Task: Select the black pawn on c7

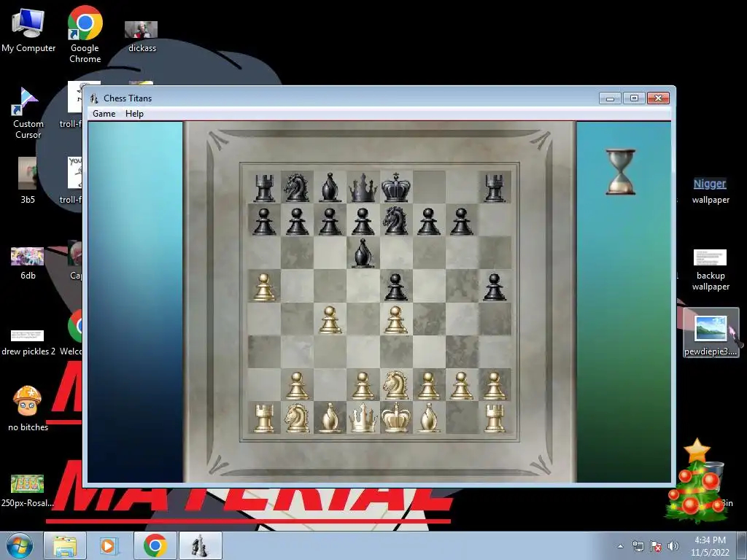Action: pyautogui.click(x=330, y=221)
